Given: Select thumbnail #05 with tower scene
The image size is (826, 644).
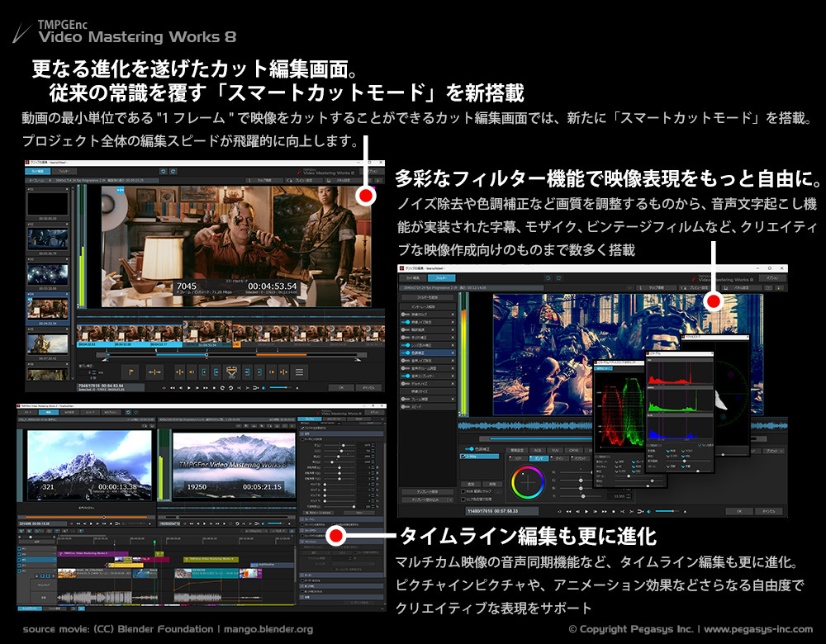Looking at the screenshot, I should tap(48, 343).
